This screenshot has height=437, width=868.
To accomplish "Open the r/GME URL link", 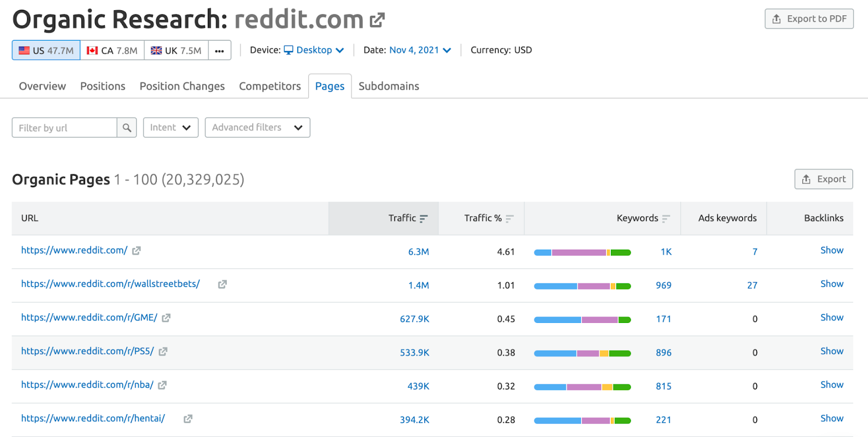I will click(90, 318).
